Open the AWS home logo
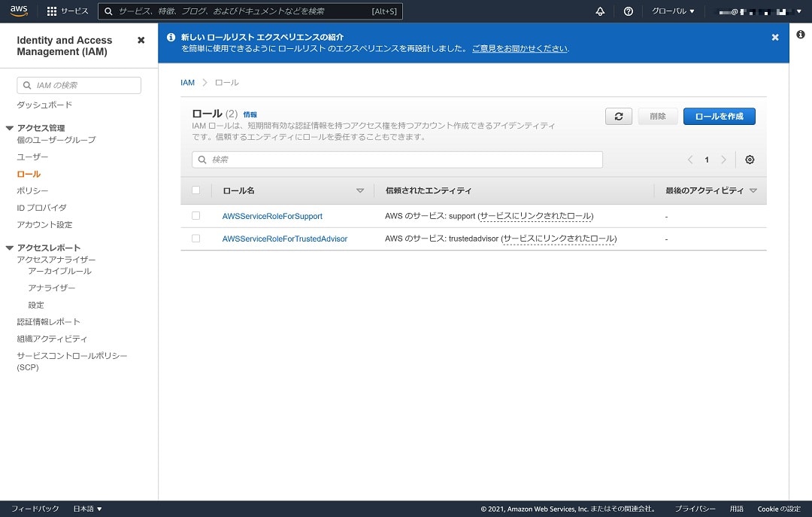The image size is (812, 517). 19,11
